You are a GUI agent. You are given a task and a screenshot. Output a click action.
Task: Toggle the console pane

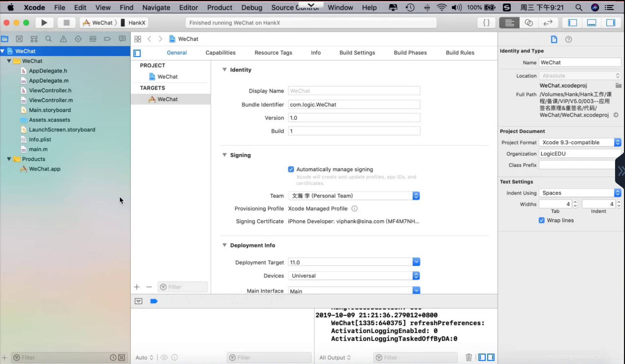tap(491, 357)
